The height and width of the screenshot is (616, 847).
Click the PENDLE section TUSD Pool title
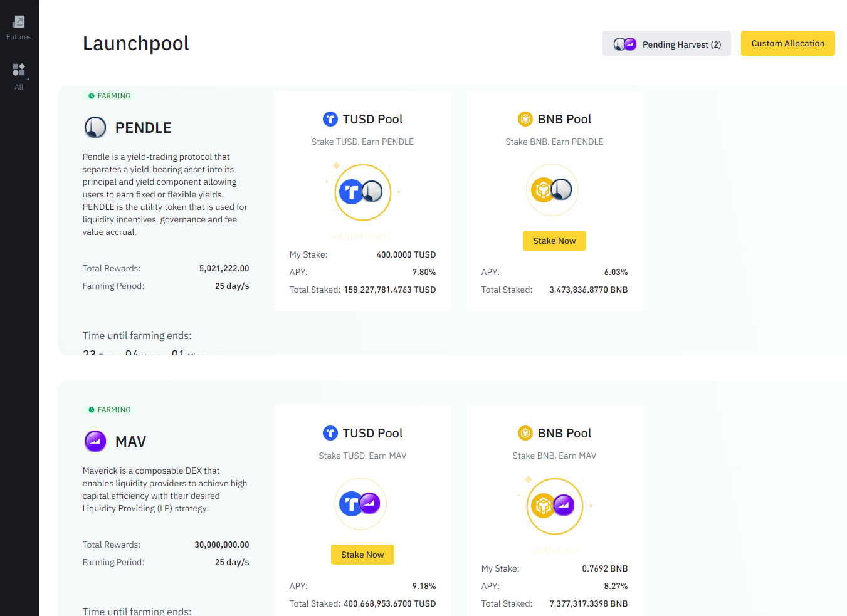click(372, 119)
